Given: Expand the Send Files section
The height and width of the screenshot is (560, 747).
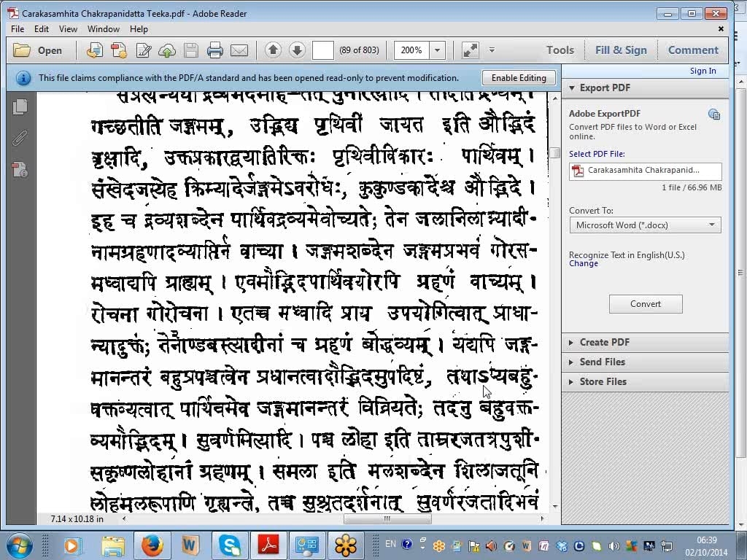Looking at the screenshot, I should [602, 362].
